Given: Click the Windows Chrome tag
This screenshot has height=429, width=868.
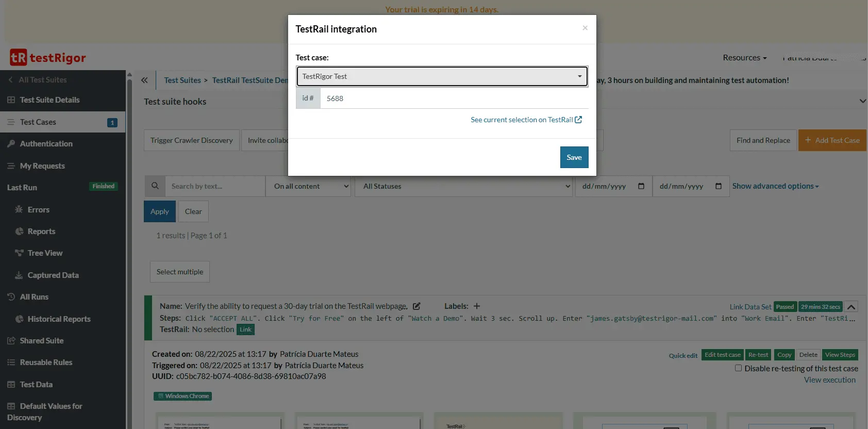Looking at the screenshot, I should tap(182, 396).
